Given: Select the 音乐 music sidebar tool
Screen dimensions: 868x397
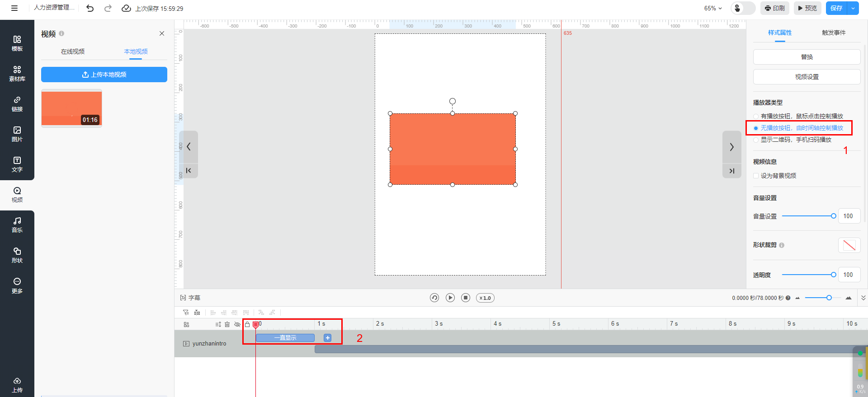Looking at the screenshot, I should coord(17,224).
